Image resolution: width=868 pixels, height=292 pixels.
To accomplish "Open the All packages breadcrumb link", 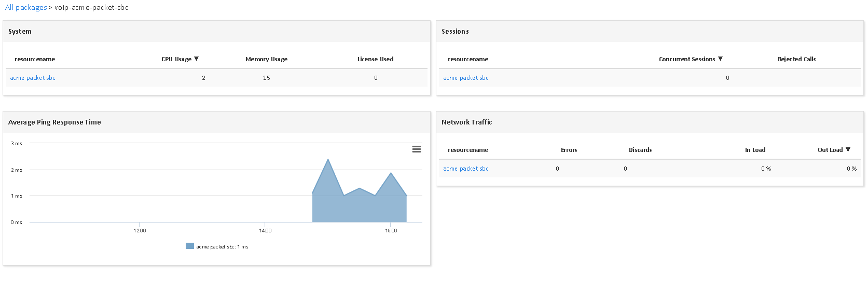I will pyautogui.click(x=26, y=8).
